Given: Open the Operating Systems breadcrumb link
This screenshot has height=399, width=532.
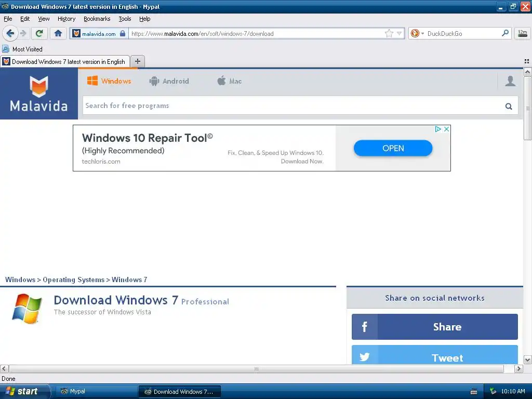Looking at the screenshot, I should click(74, 280).
